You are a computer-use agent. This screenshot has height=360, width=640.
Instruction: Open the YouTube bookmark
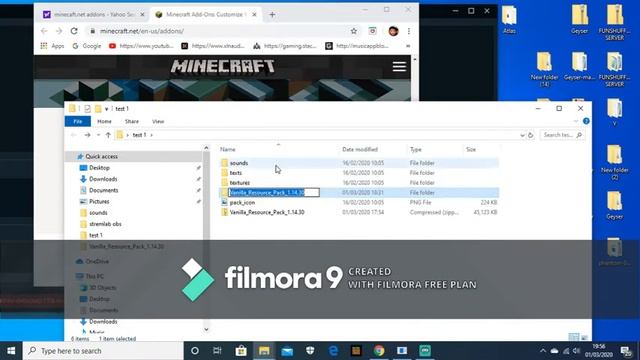pyautogui.click(x=141, y=46)
